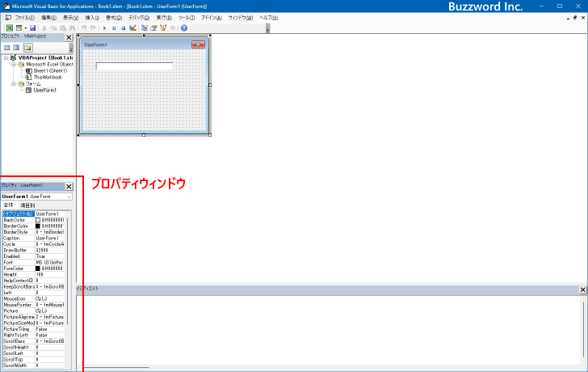Click the text box on UserForm1

(134, 66)
